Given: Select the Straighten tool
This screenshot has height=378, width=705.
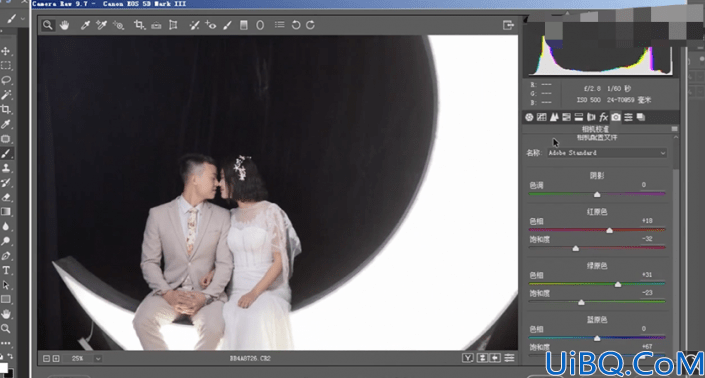Looking at the screenshot, I should (x=156, y=26).
